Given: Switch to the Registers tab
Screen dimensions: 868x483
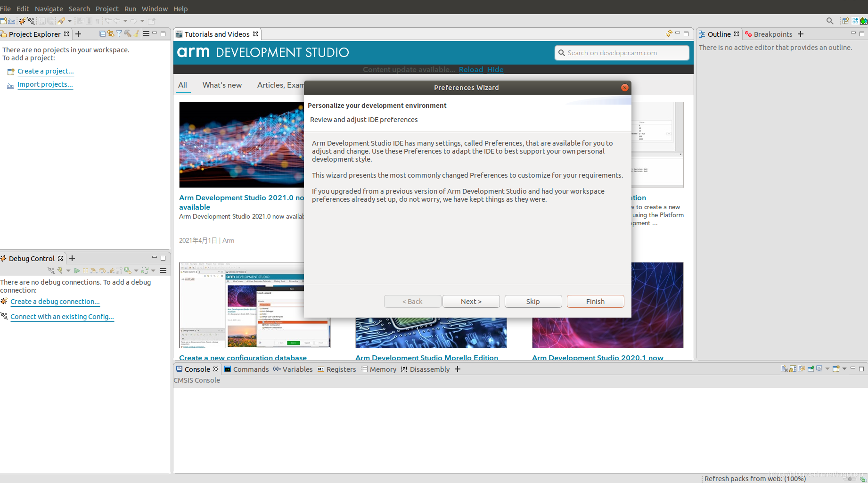Looking at the screenshot, I should click(x=336, y=369).
